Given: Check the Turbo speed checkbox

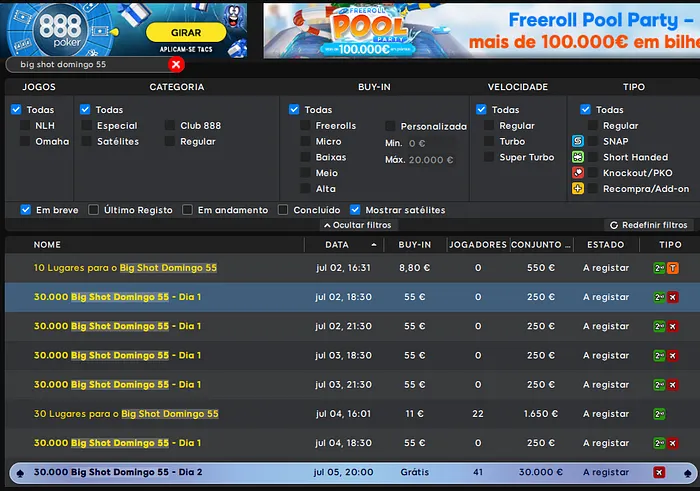Looking at the screenshot, I should click(489, 141).
